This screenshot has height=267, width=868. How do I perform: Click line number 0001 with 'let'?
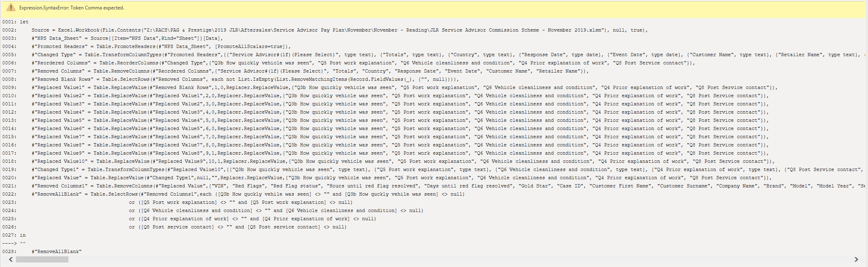tap(16, 22)
